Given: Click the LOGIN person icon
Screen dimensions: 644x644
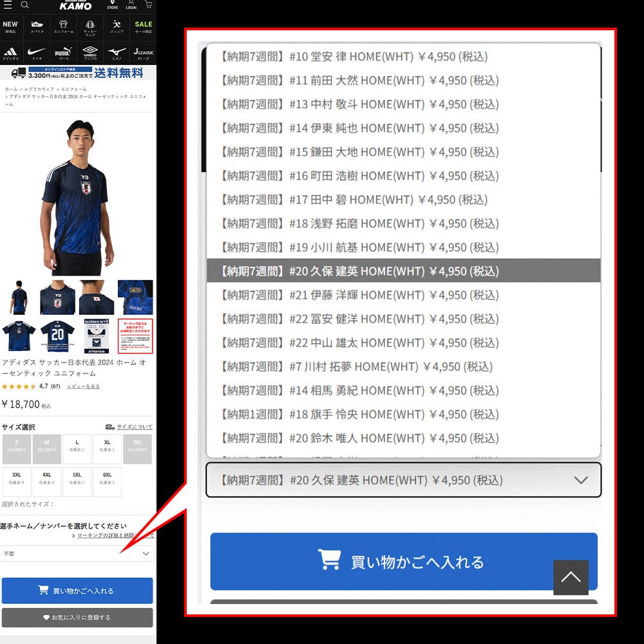Looking at the screenshot, I should click(x=131, y=5).
